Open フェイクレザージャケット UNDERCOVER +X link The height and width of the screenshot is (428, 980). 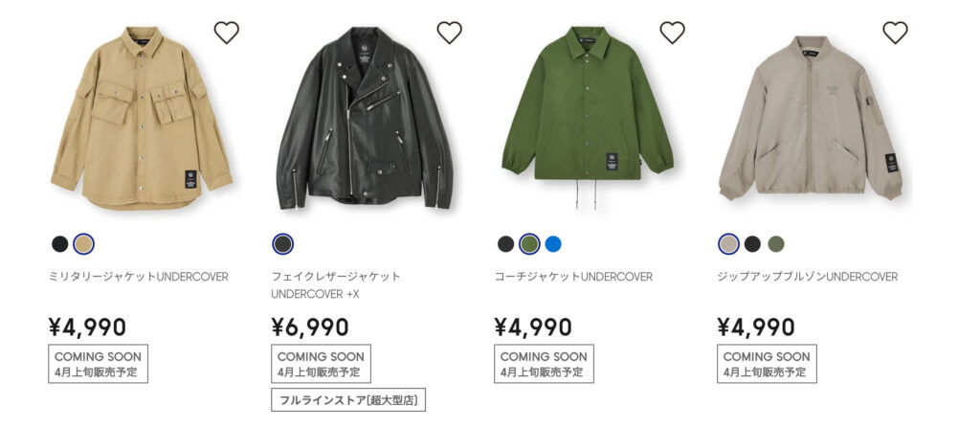(x=336, y=284)
